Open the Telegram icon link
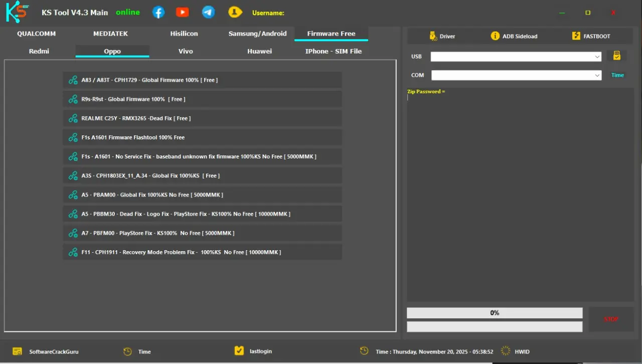 [x=208, y=12]
